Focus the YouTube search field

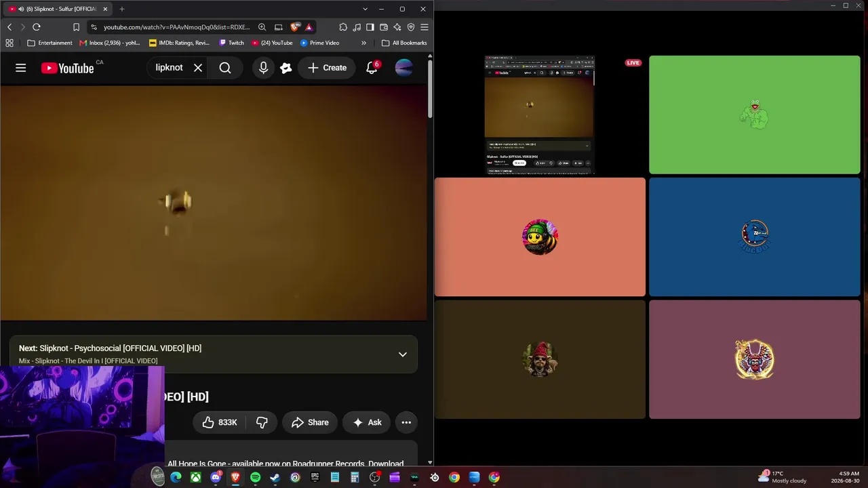point(169,68)
